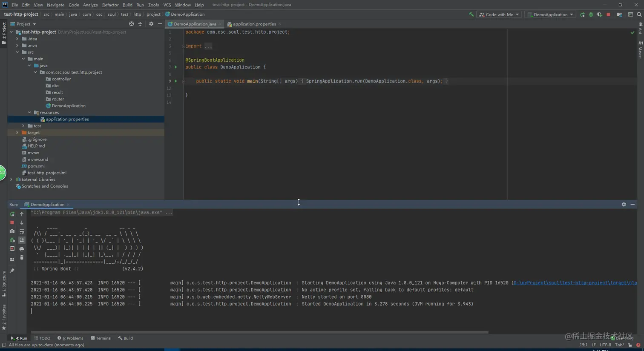Viewport: 644px width, 351px height.
Task: Open the Refactor menu
Action: pos(110,5)
